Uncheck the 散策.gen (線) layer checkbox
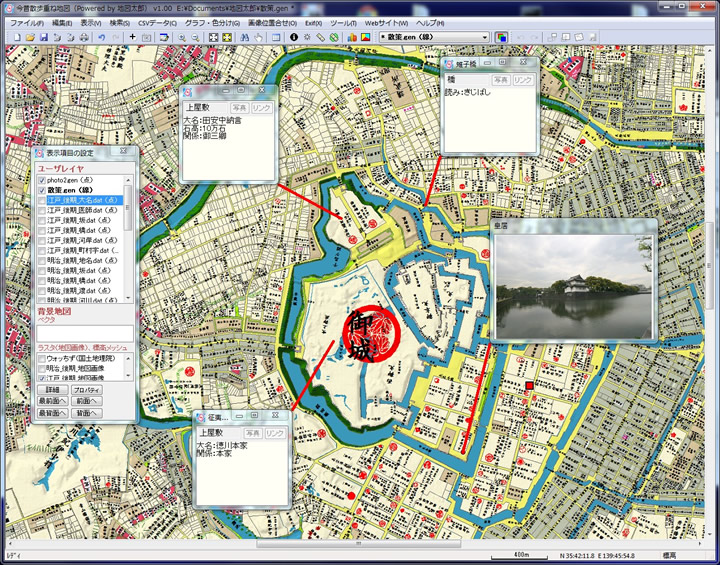Viewport: 720px width, 565px height. (41, 189)
